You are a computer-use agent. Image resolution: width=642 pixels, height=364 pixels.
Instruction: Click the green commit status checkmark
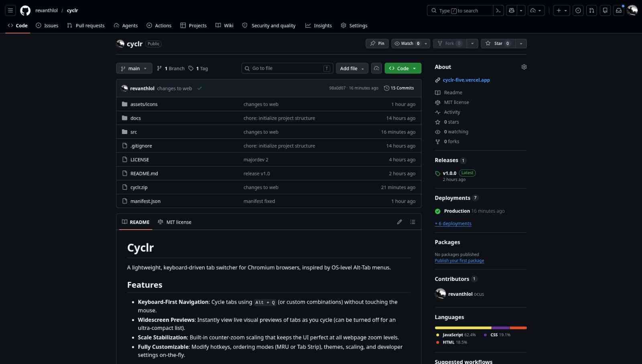click(x=199, y=88)
